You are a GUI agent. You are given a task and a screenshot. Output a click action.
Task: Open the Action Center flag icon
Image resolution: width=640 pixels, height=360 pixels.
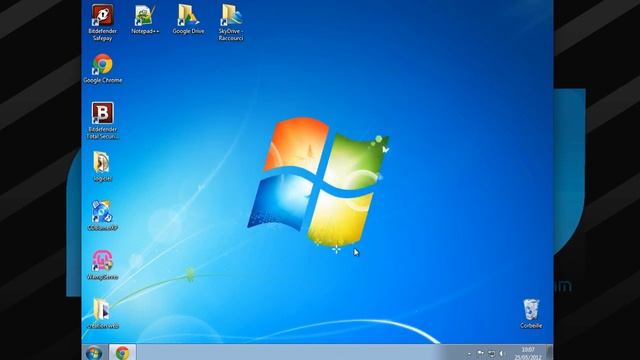(481, 353)
